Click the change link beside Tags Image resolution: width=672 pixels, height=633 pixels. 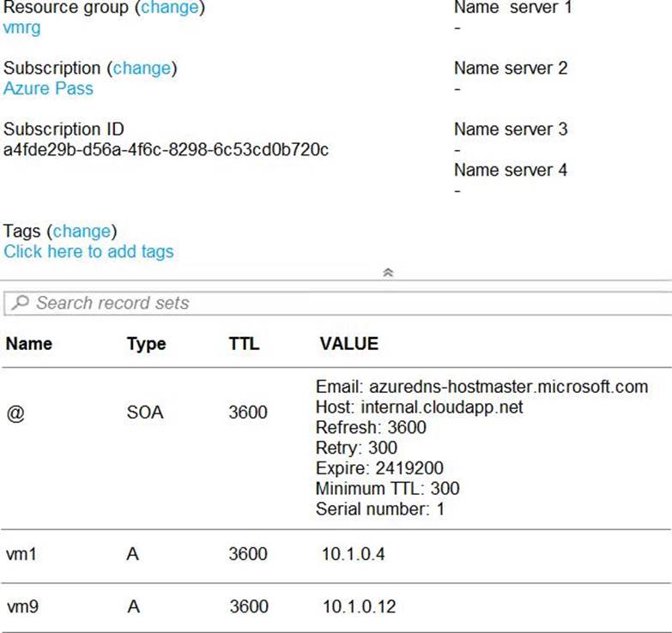[x=82, y=231]
